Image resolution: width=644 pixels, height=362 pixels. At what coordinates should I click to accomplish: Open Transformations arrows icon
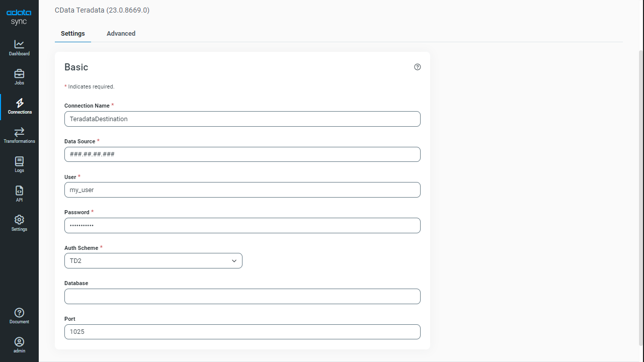pos(19,132)
